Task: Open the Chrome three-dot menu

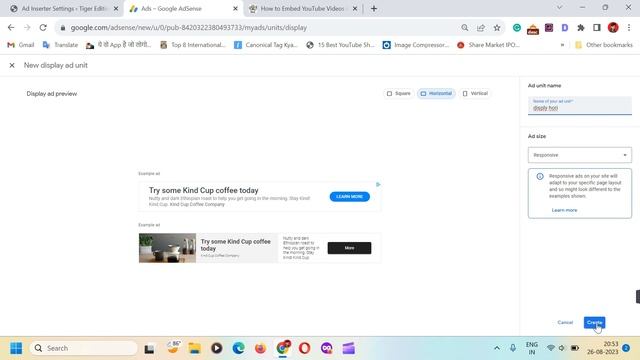Action: pyautogui.click(x=629, y=27)
